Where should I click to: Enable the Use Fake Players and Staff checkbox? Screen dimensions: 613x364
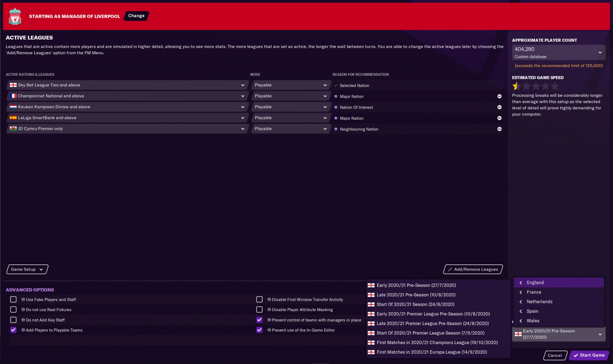13,299
